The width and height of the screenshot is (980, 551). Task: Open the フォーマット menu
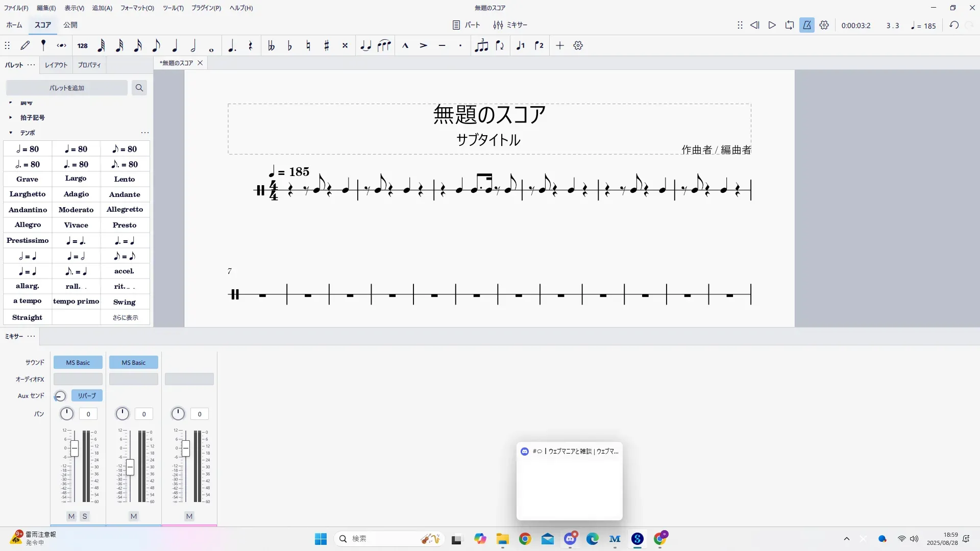coord(137,8)
